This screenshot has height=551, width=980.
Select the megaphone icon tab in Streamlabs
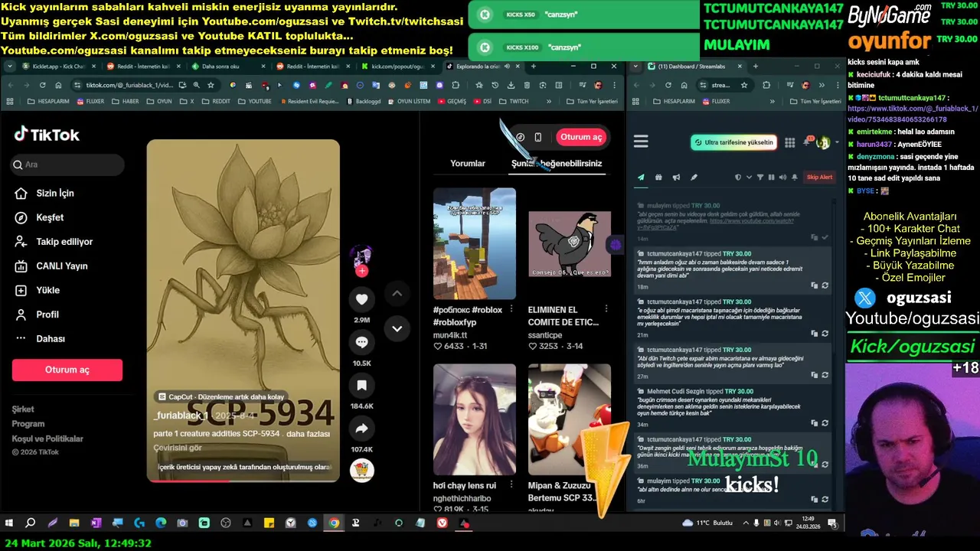coord(676,178)
